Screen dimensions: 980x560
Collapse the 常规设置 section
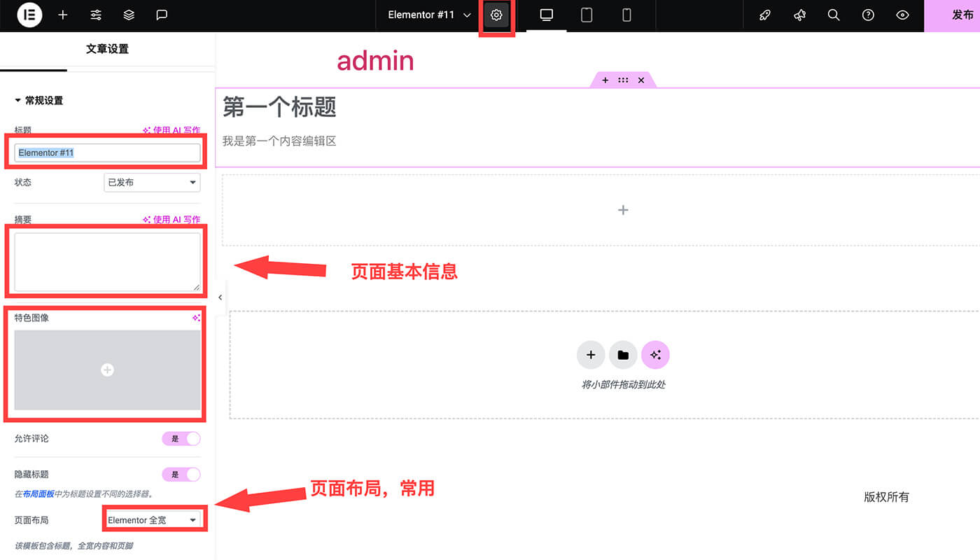click(39, 101)
